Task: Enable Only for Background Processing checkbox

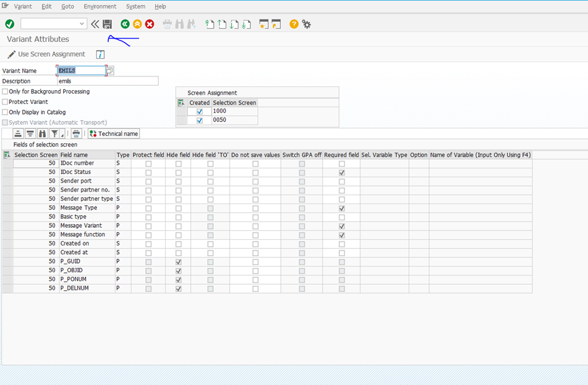Action: 5,91
